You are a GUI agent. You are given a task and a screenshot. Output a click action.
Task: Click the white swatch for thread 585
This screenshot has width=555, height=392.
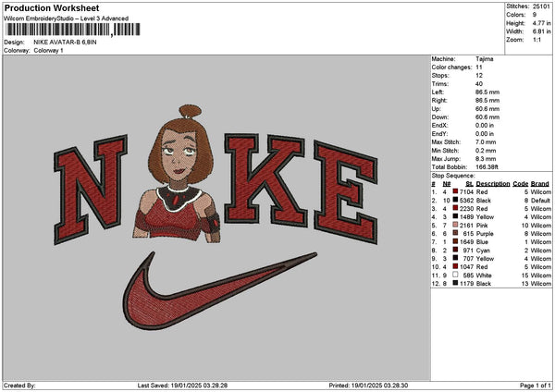(455, 275)
